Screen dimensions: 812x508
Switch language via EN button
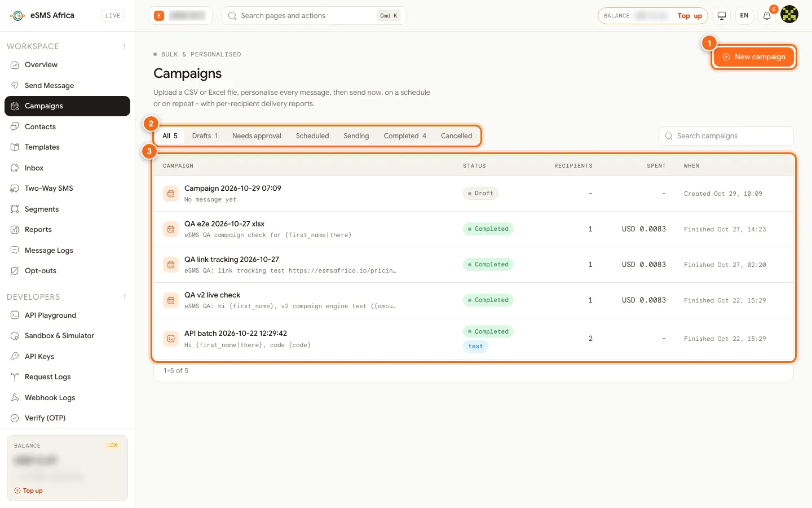744,16
